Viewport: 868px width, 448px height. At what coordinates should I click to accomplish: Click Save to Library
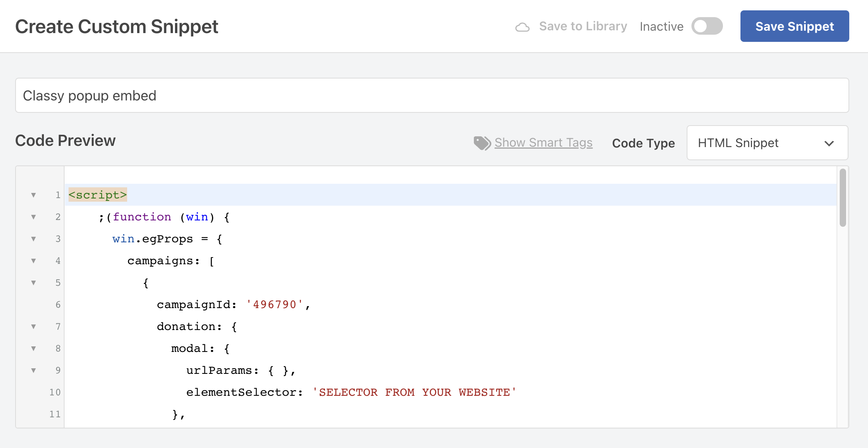(x=583, y=26)
